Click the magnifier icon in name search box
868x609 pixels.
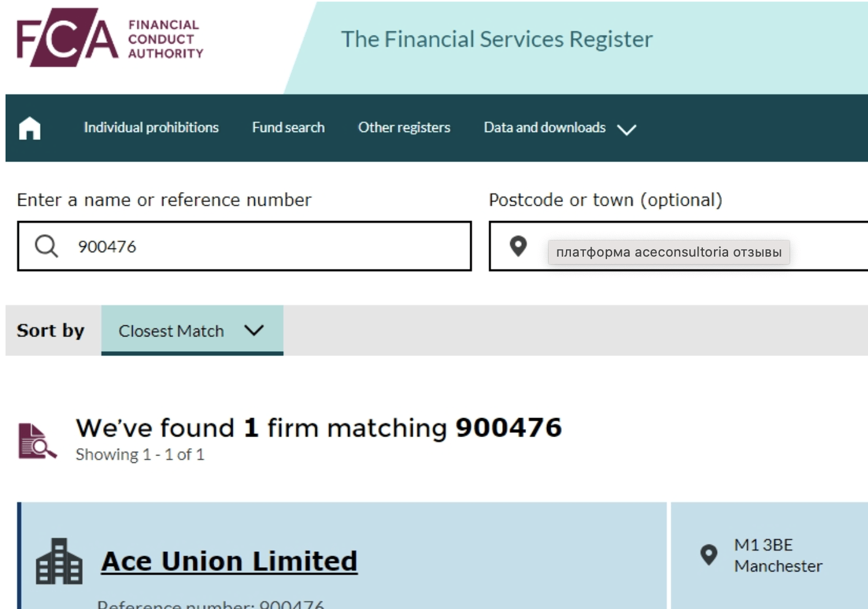[46, 246]
